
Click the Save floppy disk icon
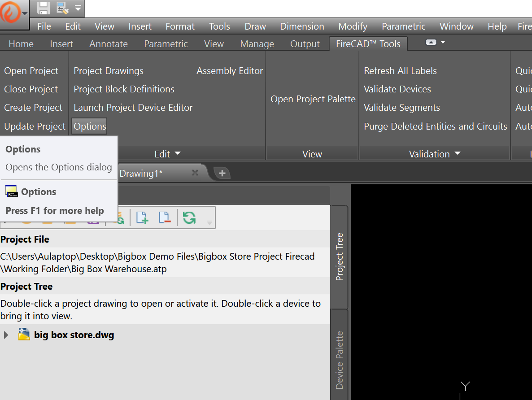pyautogui.click(x=44, y=8)
